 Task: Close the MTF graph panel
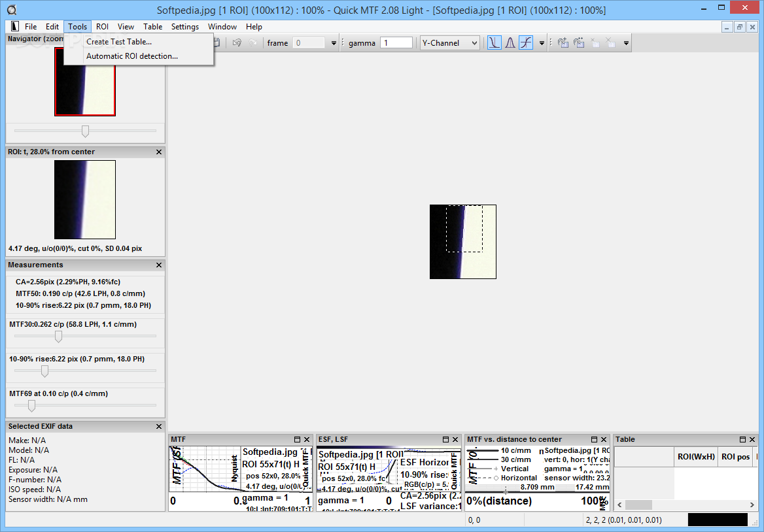pos(307,439)
